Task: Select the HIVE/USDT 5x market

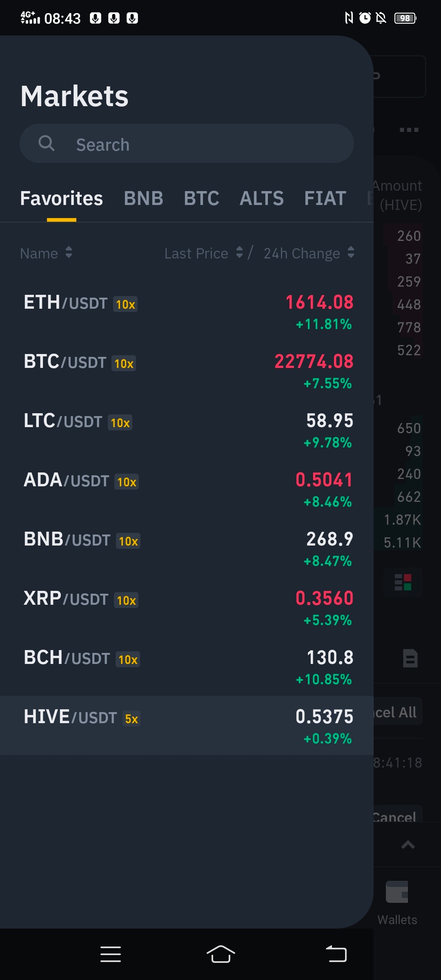Action: 187,725
